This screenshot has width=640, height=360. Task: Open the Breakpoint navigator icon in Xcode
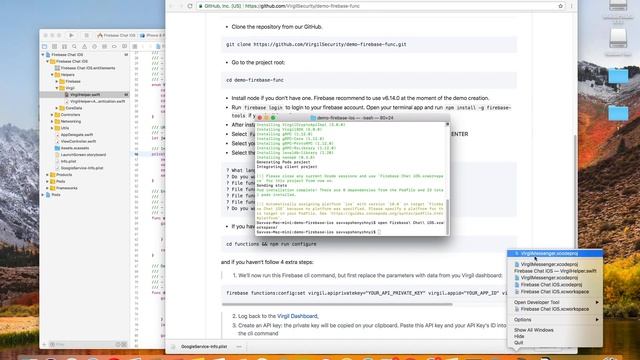click(114, 47)
